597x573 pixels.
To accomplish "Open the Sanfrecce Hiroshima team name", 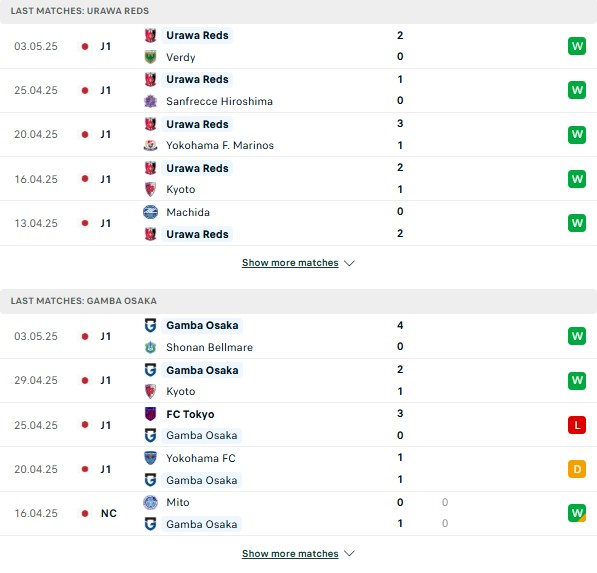I will click(x=219, y=101).
